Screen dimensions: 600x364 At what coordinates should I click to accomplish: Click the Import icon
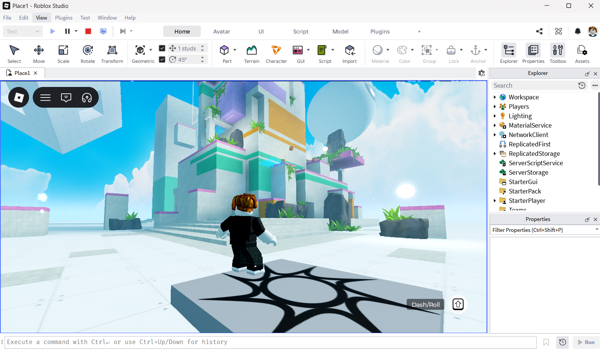(x=350, y=50)
